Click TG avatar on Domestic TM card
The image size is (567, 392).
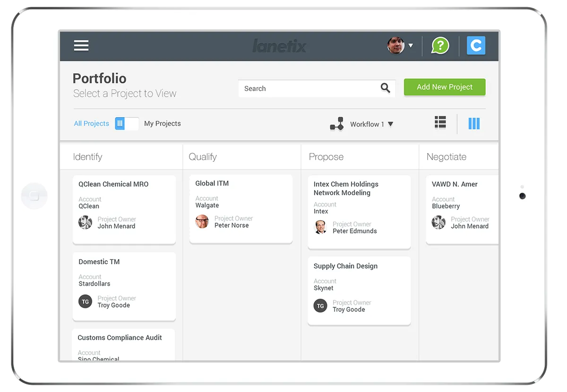click(85, 301)
